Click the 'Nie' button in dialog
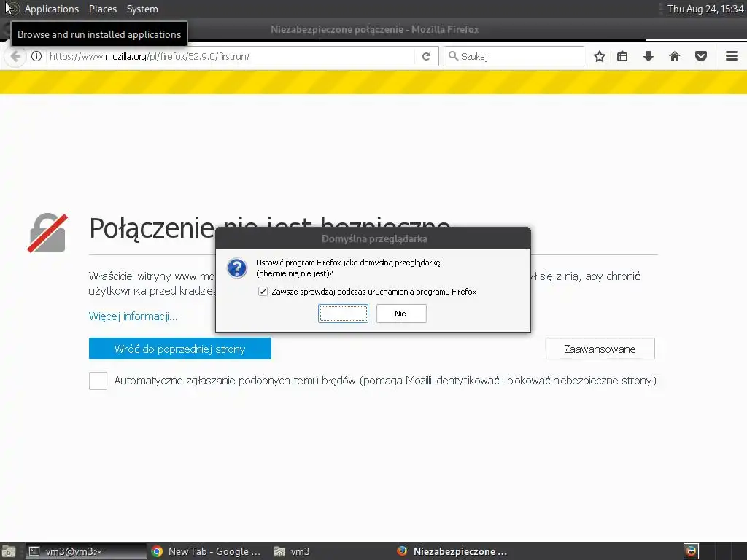 click(401, 314)
